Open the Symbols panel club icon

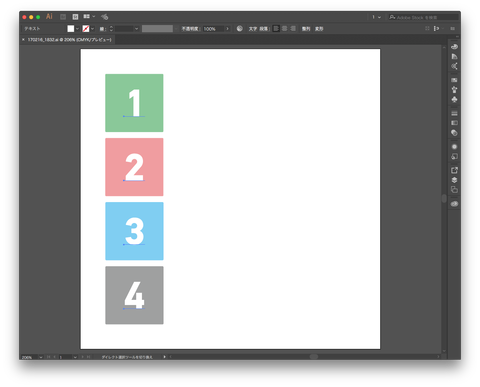[x=454, y=99]
